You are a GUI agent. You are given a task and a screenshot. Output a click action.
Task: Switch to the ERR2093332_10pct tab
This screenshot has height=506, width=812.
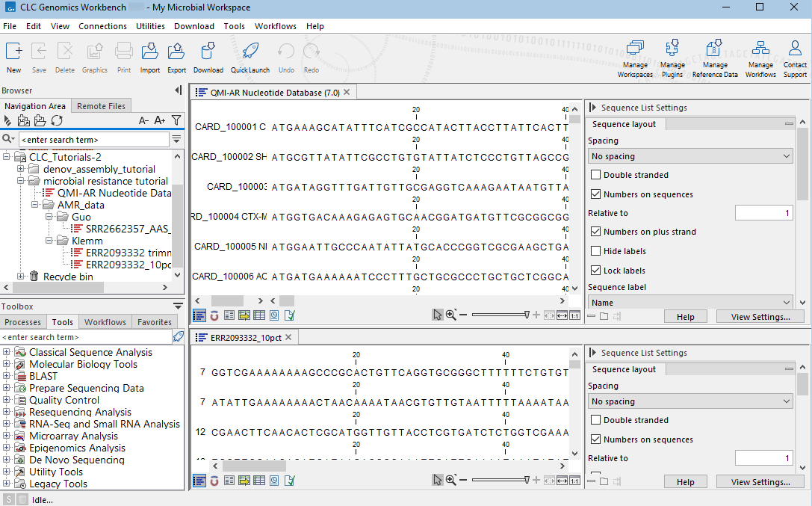click(x=247, y=336)
